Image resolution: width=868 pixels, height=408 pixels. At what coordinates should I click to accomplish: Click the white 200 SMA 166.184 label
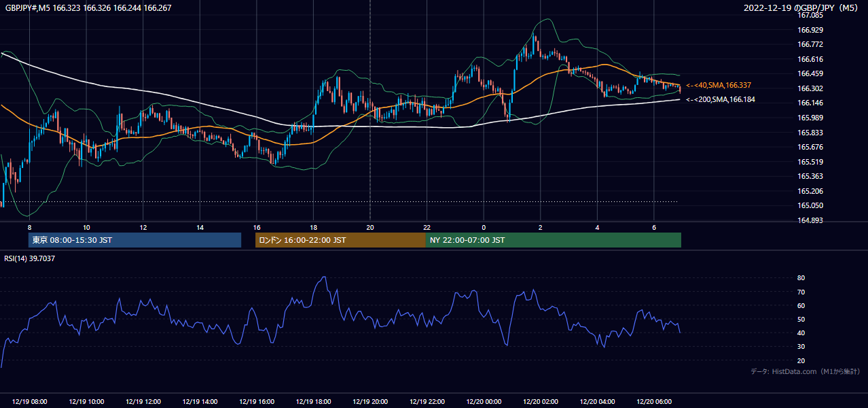[x=721, y=99]
